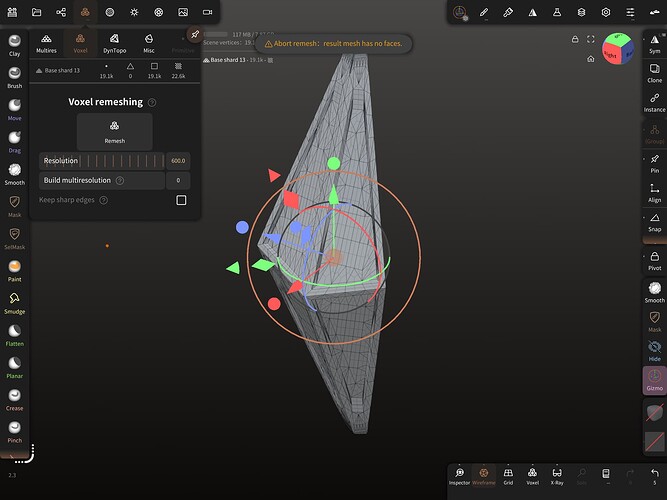Select the Paint tool
Viewport: 667px width, 500px height.
pos(14,271)
